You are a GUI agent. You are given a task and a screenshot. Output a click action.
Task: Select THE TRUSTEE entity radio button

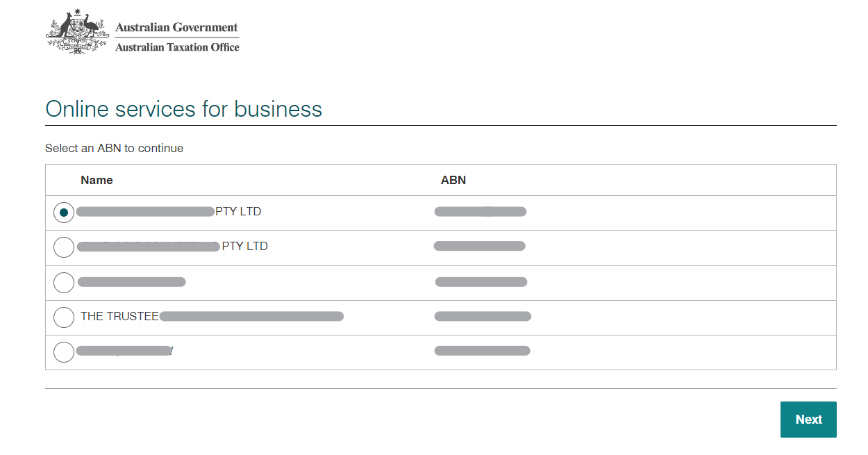(x=63, y=317)
